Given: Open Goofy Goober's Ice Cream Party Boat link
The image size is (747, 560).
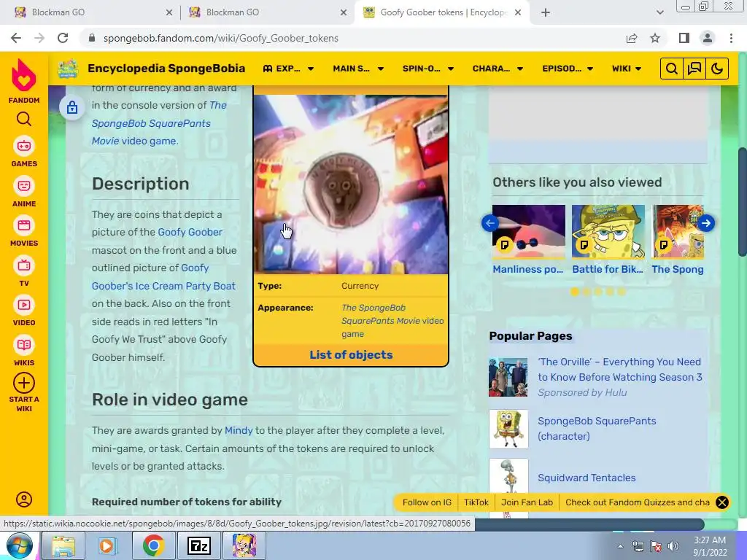Looking at the screenshot, I should click(163, 276).
